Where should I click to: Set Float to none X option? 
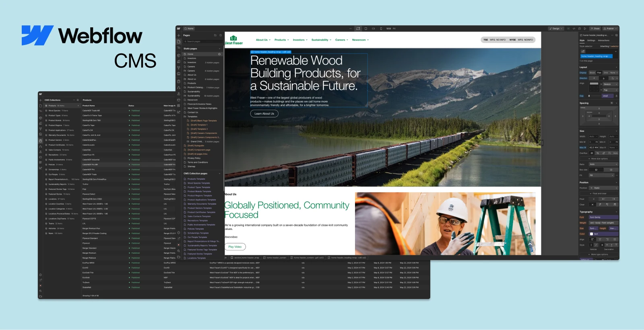[x=594, y=199]
